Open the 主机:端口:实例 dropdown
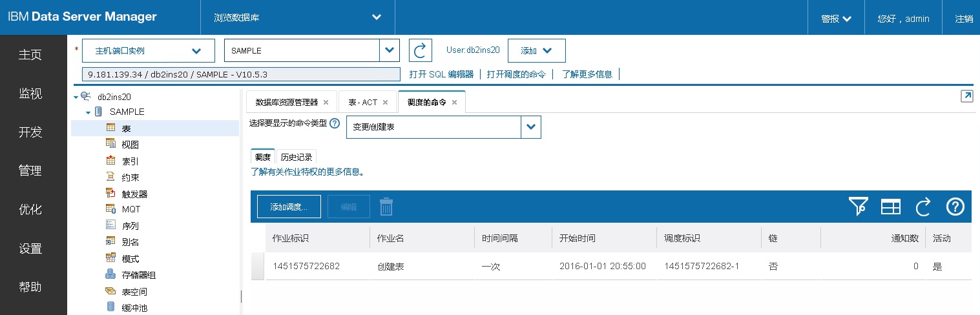This screenshot has width=980, height=315. point(149,50)
